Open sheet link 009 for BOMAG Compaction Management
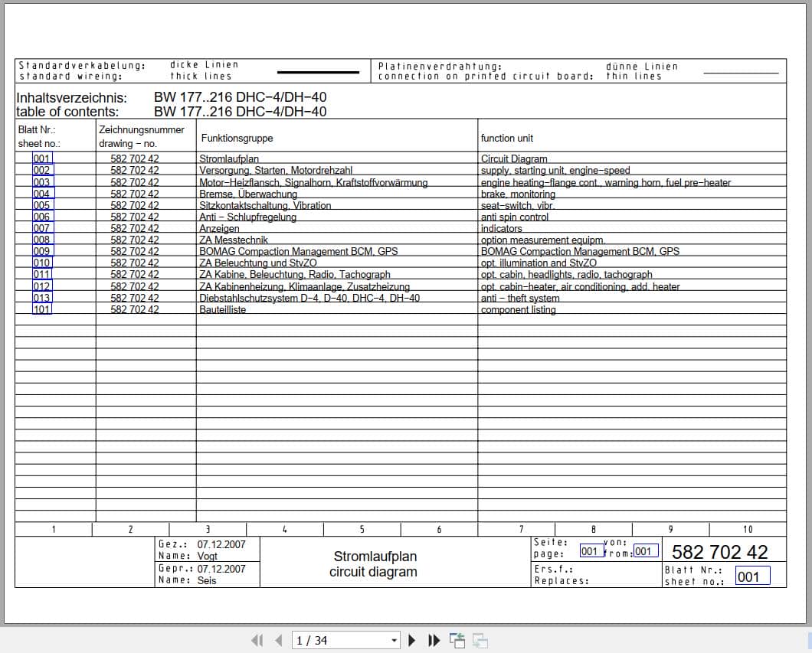Screen dimensions: 812x653 42,251
